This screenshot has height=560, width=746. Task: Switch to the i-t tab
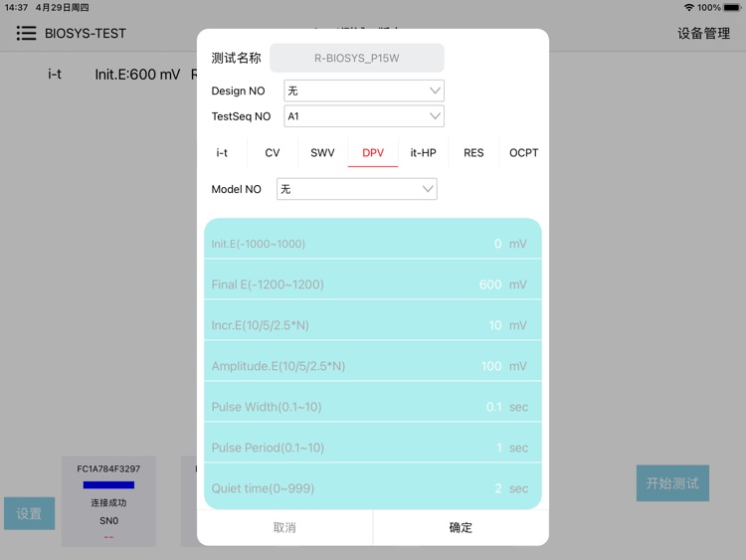coord(222,153)
